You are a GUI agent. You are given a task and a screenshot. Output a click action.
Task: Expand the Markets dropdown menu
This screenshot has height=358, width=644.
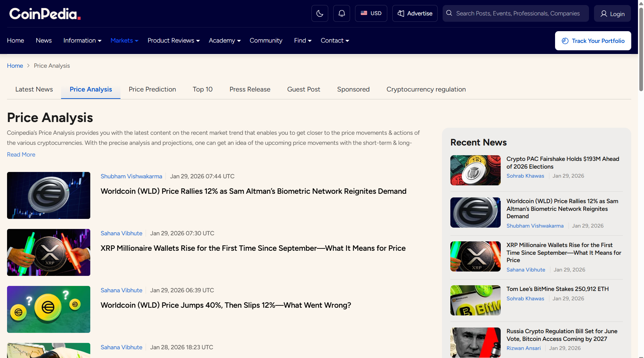(x=124, y=41)
